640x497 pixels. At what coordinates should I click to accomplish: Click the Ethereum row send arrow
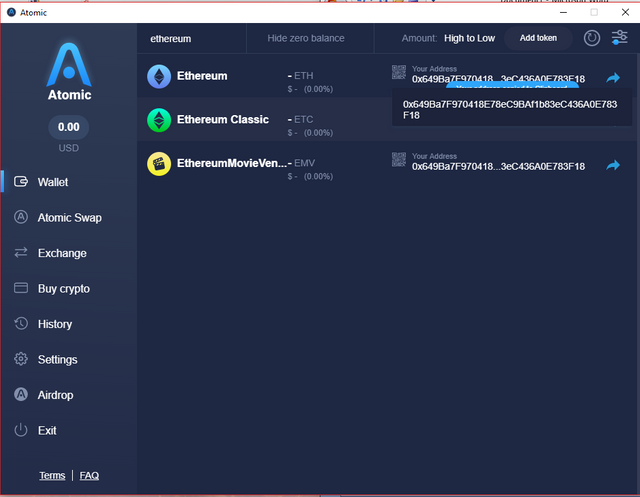pos(613,78)
